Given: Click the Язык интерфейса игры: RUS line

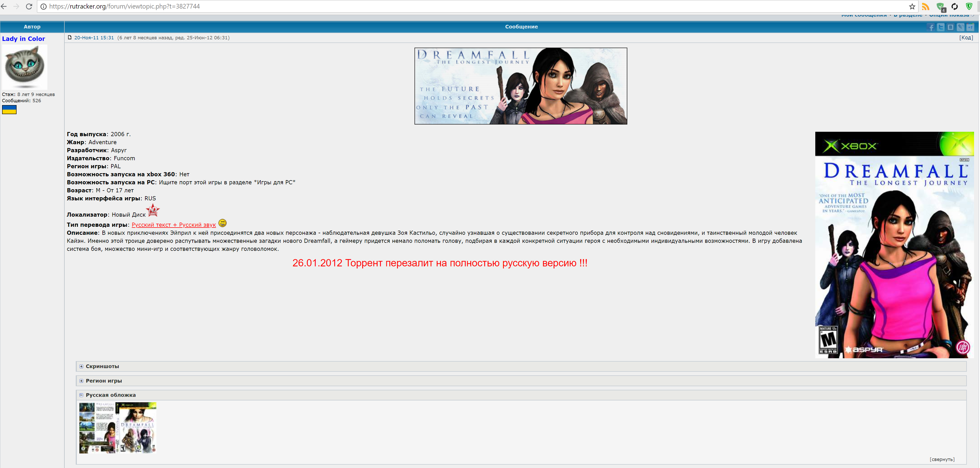Looking at the screenshot, I should coord(111,198).
